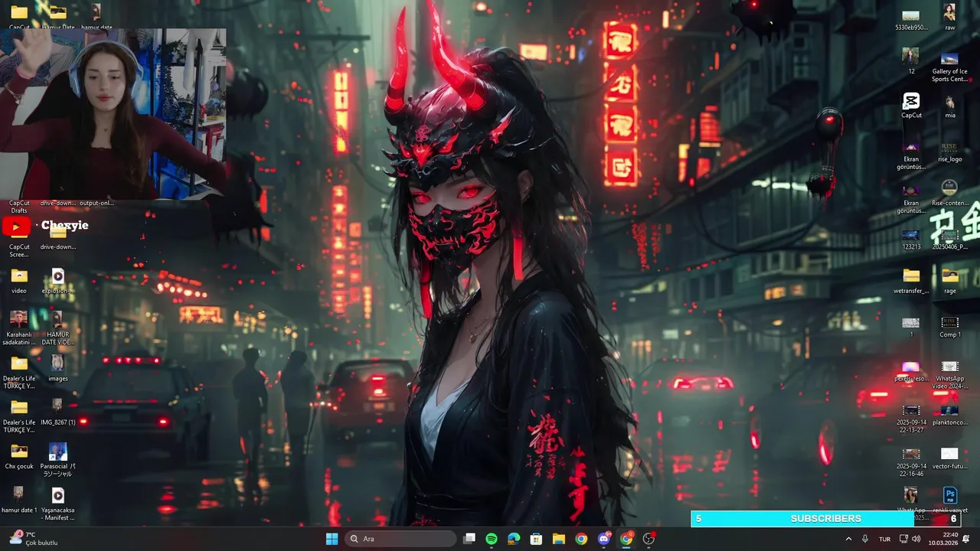Select the Chx çocuk folder

pos(19,456)
